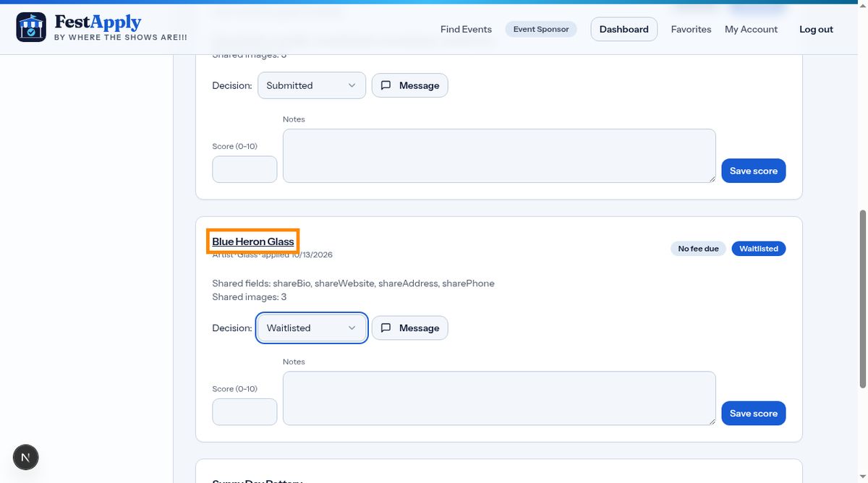Screen dimensions: 868x483
Task: Click the round N badge icon
Action: [x=26, y=457]
